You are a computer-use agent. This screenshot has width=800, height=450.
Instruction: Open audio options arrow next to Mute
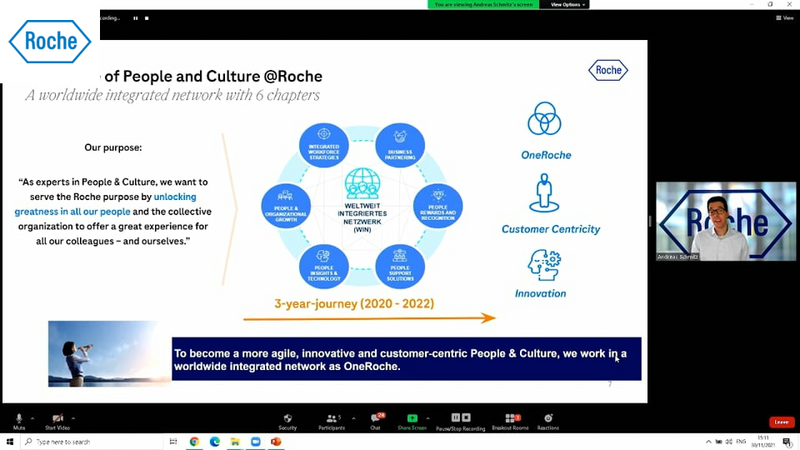32,418
